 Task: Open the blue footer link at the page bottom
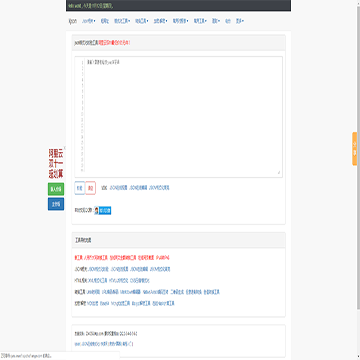tap(104, 343)
